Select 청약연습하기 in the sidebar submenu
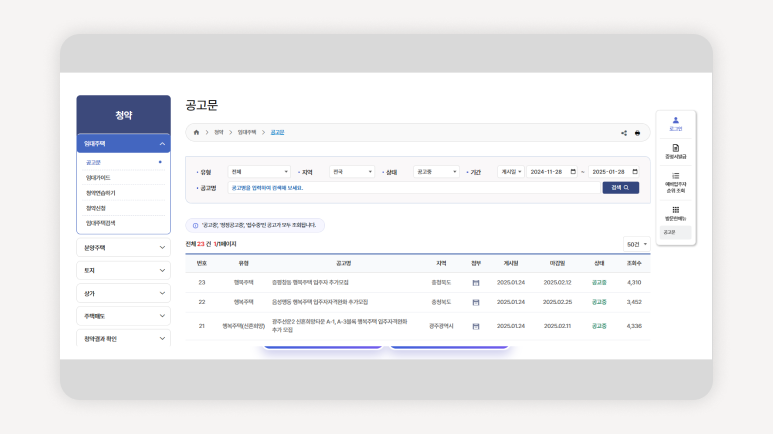Image resolution: width=773 pixels, height=434 pixels. point(101,193)
